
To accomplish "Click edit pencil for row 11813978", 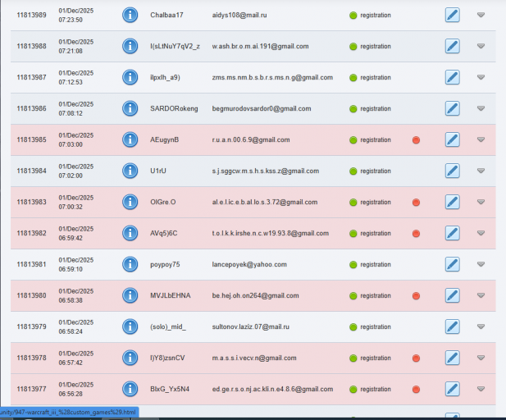I will pyautogui.click(x=453, y=358).
